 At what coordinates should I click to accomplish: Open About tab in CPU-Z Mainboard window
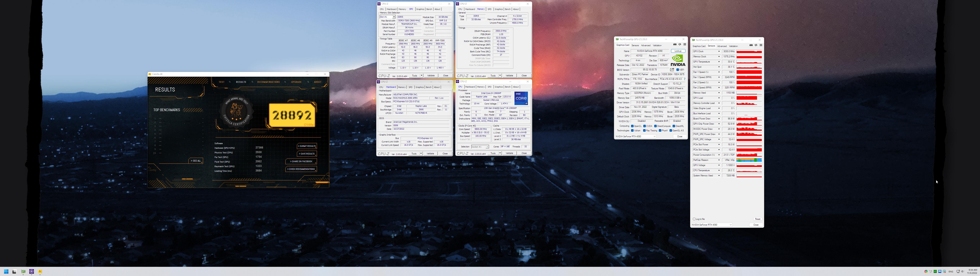[x=437, y=87]
